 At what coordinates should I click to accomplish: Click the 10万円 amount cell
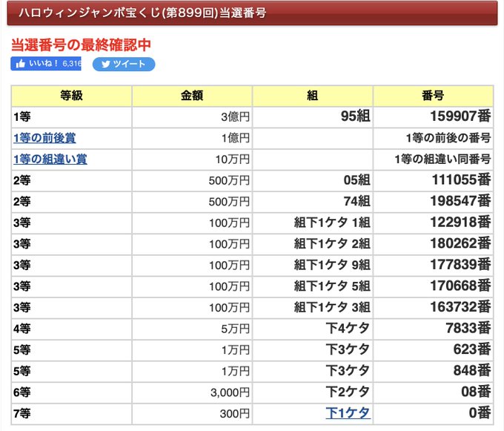[192, 159]
